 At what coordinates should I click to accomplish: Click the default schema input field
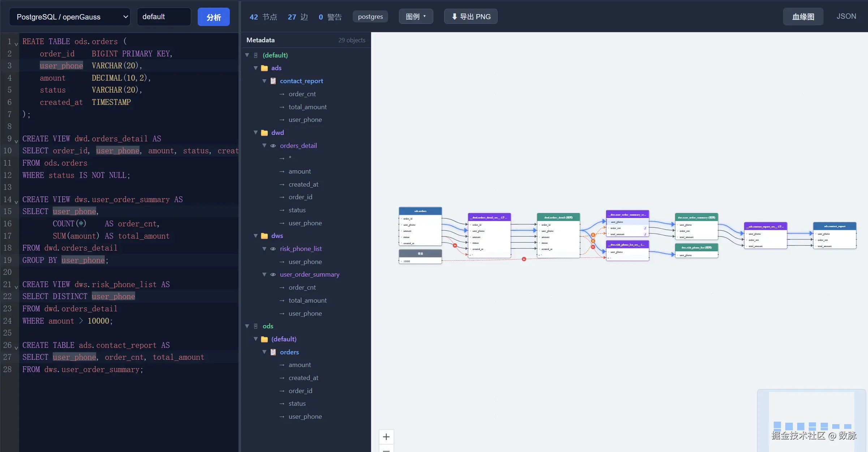[164, 17]
